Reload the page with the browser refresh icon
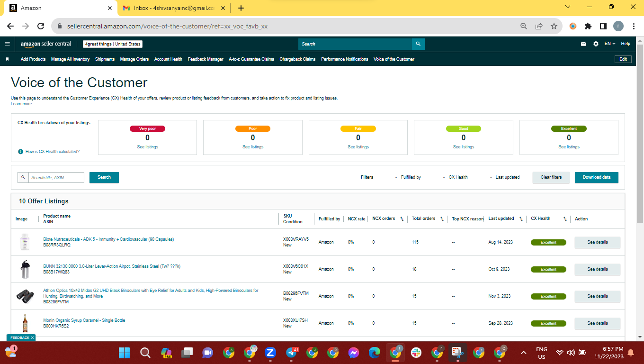Screen dimensions: 644x364 click(41, 27)
